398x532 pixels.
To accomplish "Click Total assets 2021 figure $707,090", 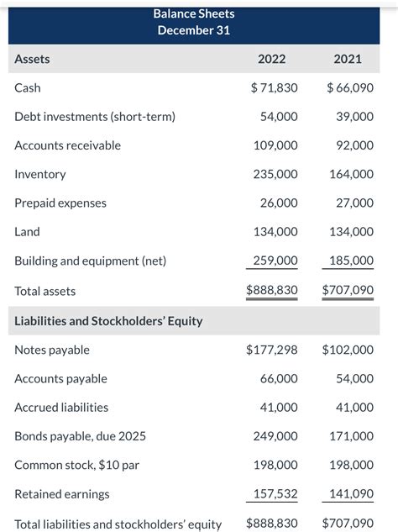I will click(348, 290).
